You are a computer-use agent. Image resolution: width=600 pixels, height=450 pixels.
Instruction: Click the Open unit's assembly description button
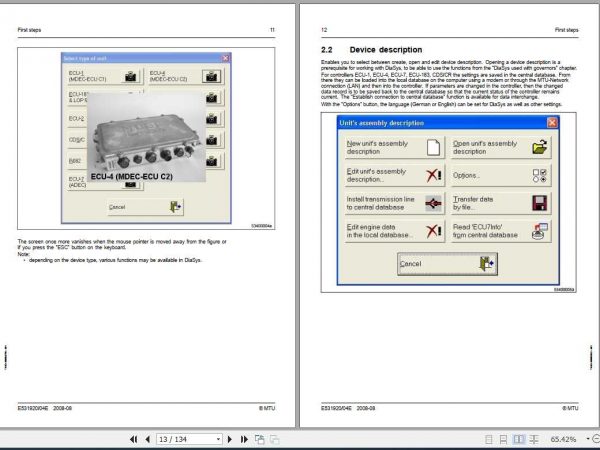(x=501, y=147)
